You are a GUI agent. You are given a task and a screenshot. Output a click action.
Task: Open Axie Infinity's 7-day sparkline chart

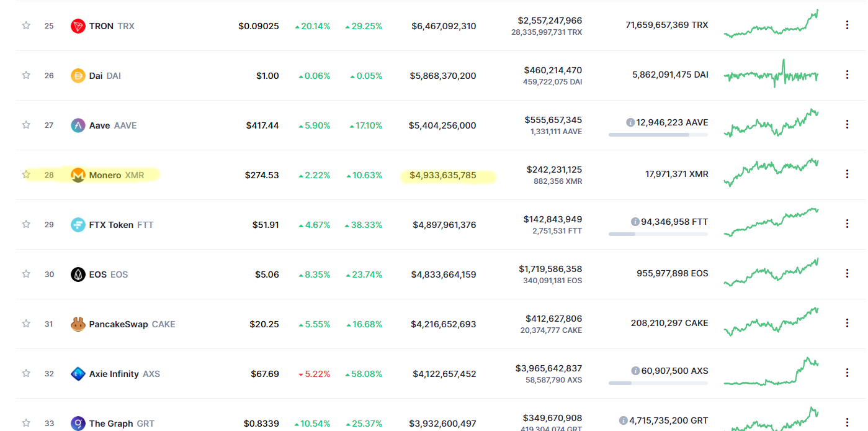pyautogui.click(x=771, y=371)
